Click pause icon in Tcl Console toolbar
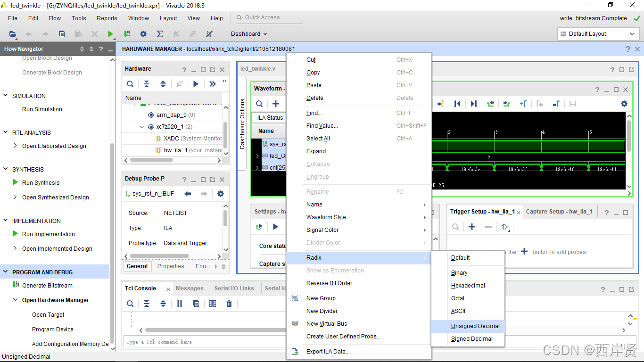Viewport: 644px width, 362px height. pos(180,304)
